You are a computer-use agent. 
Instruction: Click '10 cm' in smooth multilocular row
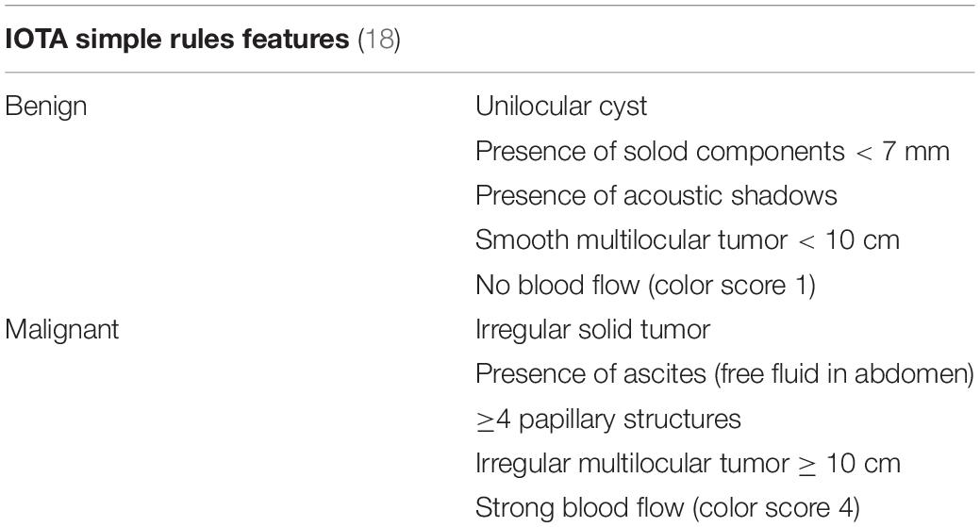point(862,240)
